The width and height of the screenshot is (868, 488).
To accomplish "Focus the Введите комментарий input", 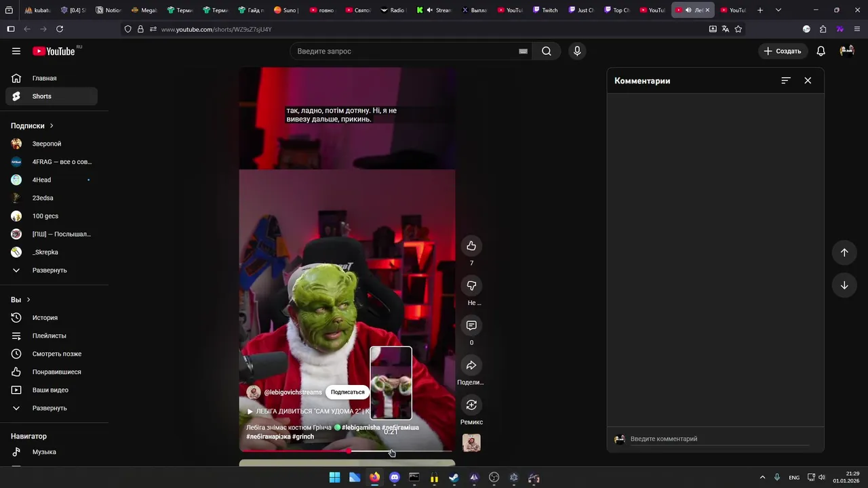I will [719, 439].
